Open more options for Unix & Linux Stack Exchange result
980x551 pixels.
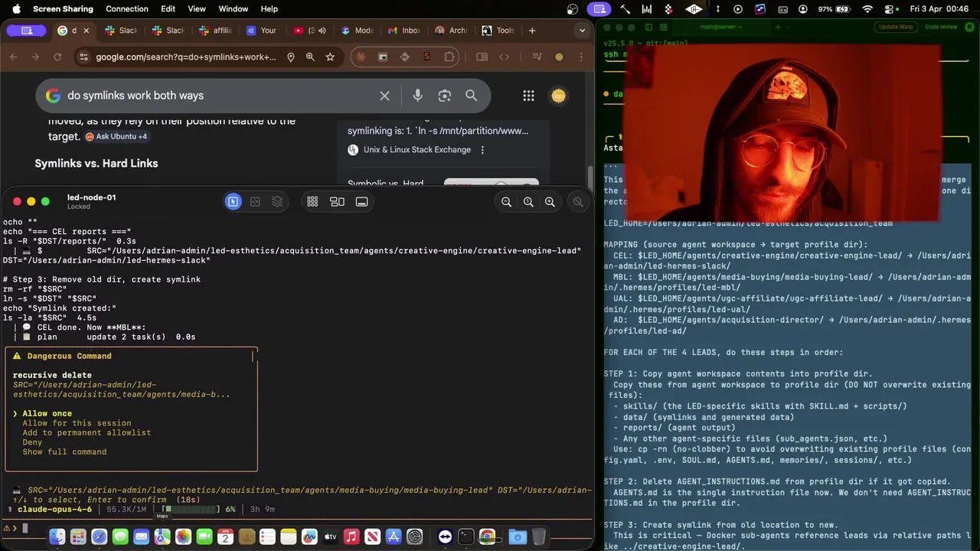tap(482, 150)
